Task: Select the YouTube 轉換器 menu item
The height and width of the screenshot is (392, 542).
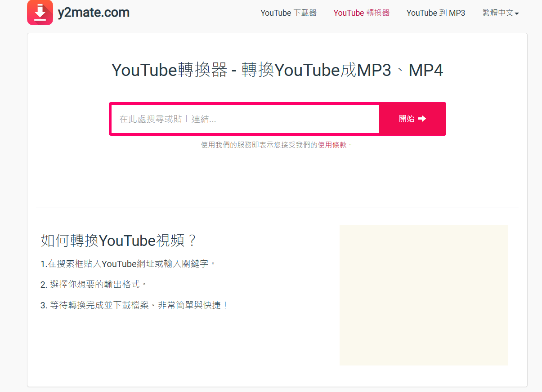Action: click(x=362, y=13)
